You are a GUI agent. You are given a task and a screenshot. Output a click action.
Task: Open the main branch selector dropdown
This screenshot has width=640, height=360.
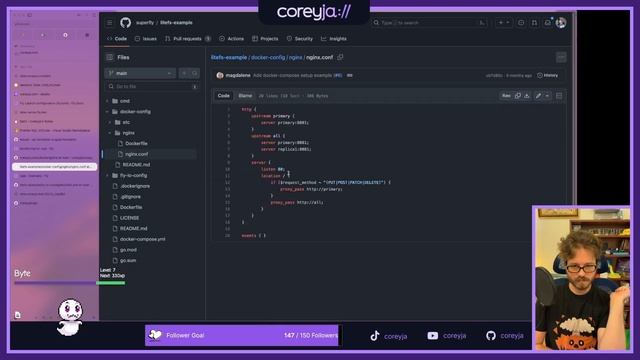click(140, 73)
